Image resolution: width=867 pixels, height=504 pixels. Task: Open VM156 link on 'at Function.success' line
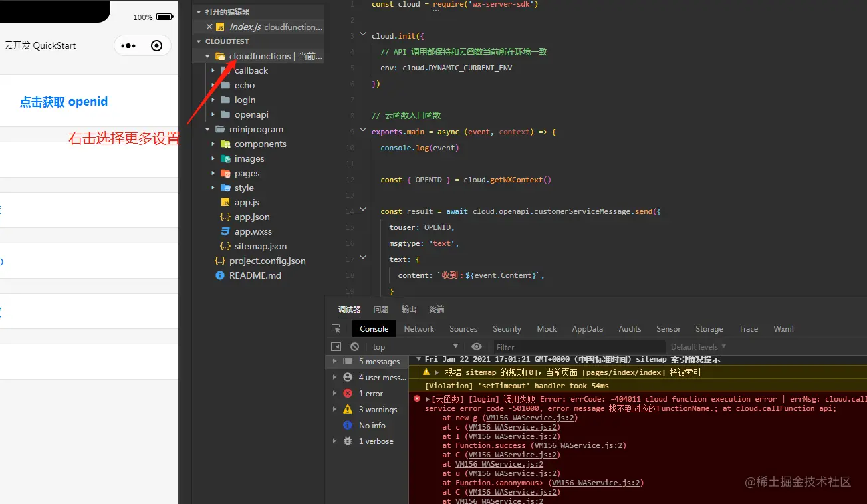[x=580, y=445]
